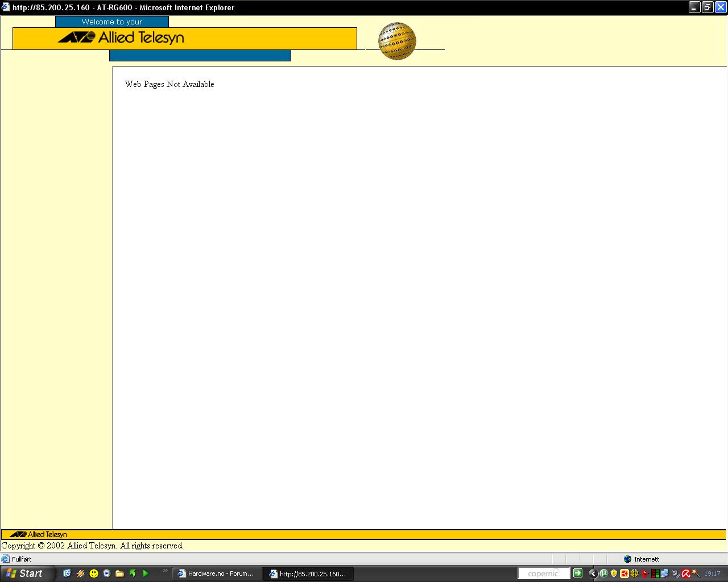This screenshot has width=728, height=582.
Task: Click the red bird tray icon
Action: tap(645, 573)
